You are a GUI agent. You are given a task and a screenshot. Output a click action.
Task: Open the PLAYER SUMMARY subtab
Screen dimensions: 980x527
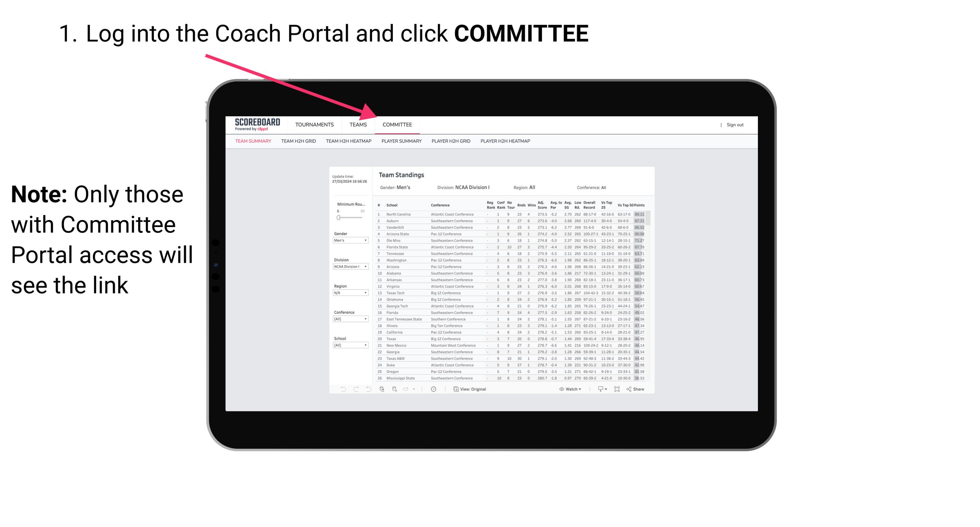[401, 142]
